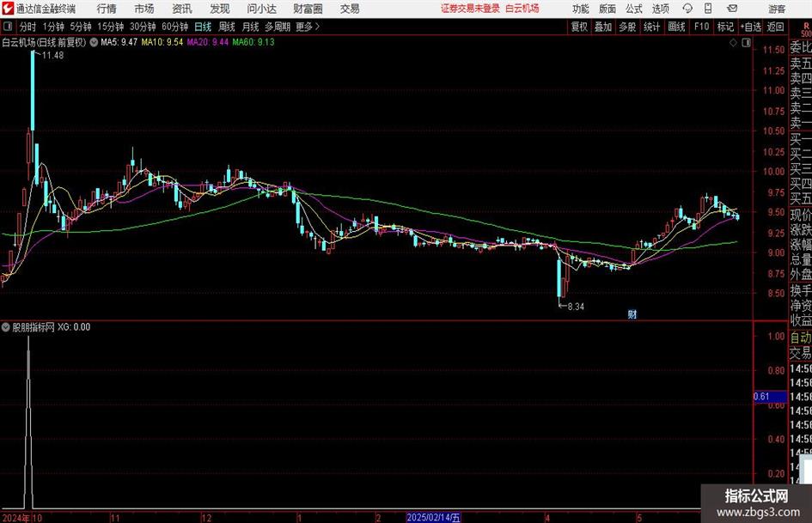Click 自动 label in right panel
812x523 pixels.
(x=801, y=338)
